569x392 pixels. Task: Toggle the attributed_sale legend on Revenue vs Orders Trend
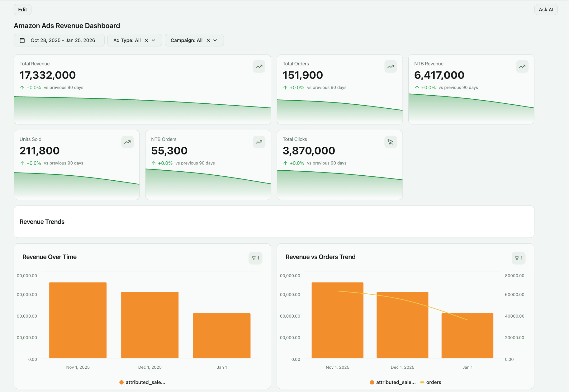(x=393, y=382)
